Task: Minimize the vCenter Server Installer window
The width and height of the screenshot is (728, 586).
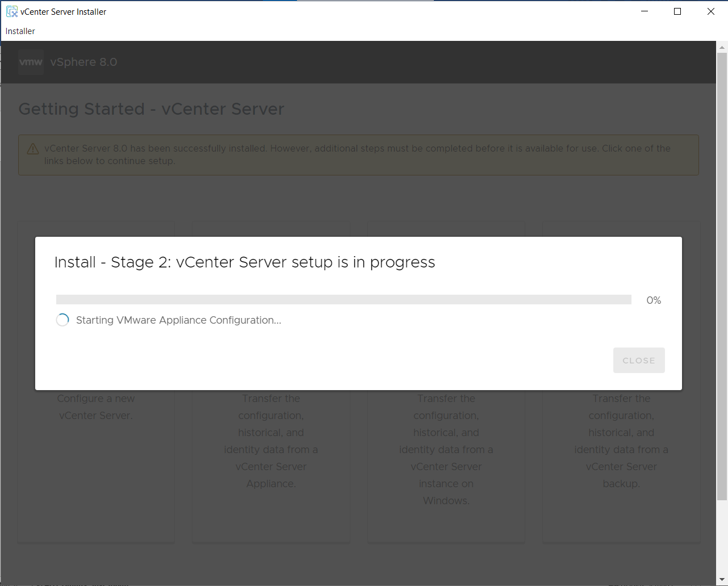Action: (645, 11)
